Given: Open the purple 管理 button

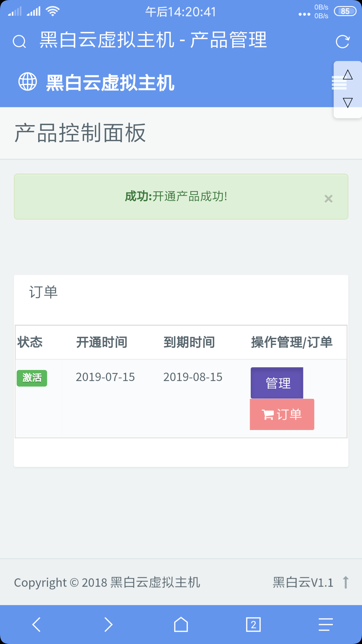Looking at the screenshot, I should click(x=277, y=383).
